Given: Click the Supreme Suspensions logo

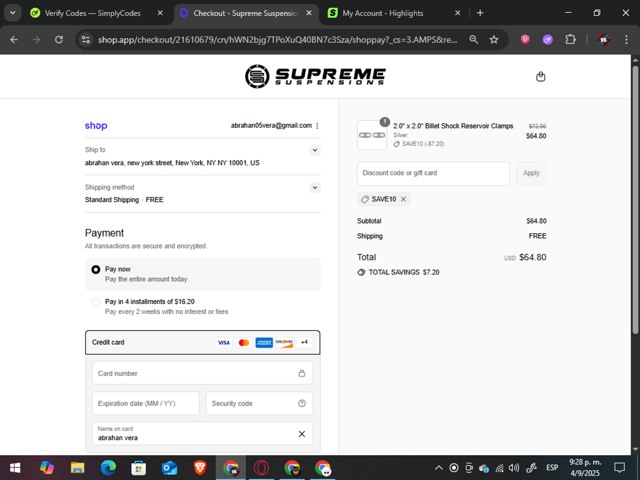Looking at the screenshot, I should (x=315, y=76).
